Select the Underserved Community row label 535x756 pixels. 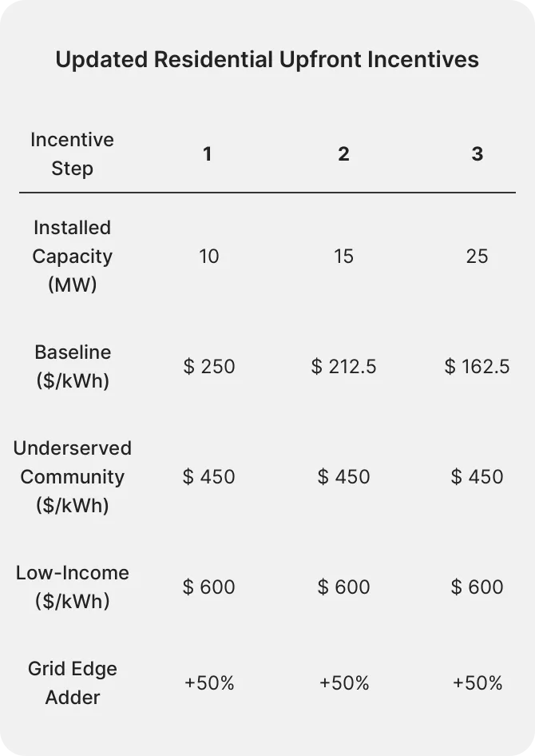tap(73, 477)
